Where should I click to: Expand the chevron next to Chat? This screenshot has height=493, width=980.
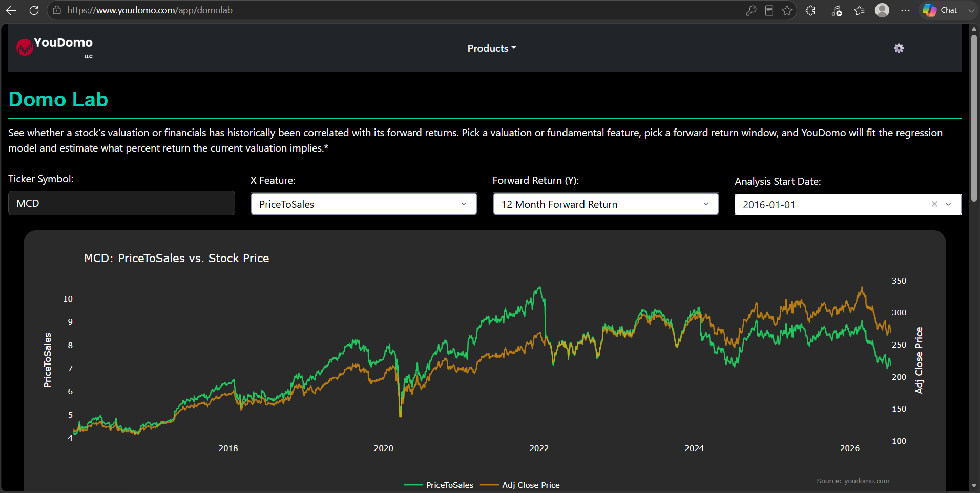pos(971,10)
